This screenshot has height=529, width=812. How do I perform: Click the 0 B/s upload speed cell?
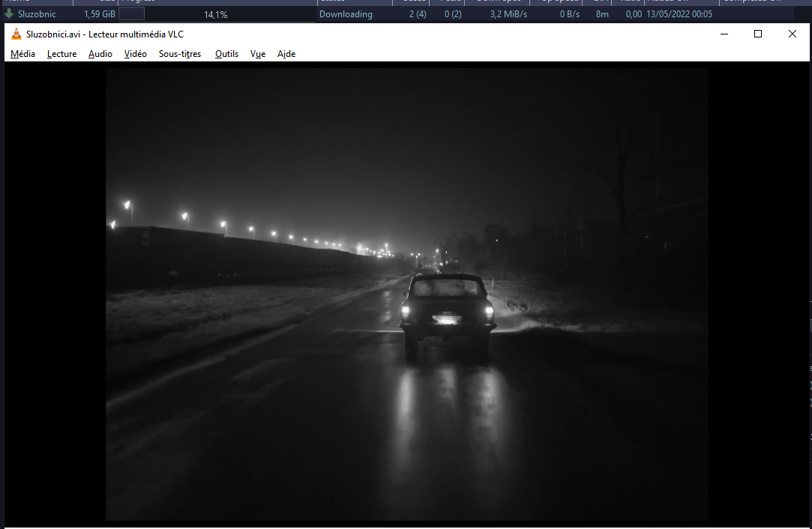click(x=569, y=14)
